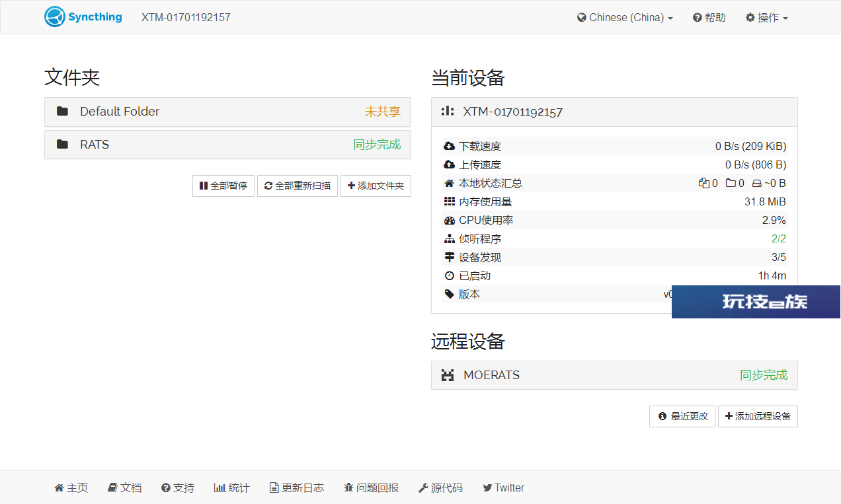Open the Chinese (China) language dropdown
Viewport: 841px width, 504px height.
[x=625, y=18]
